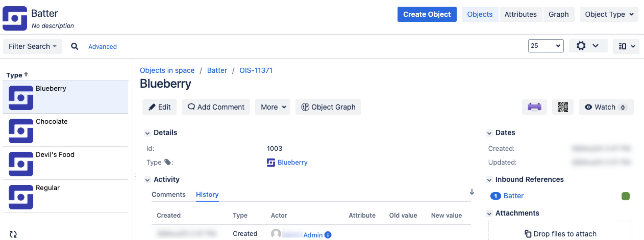This screenshot has height=240, width=644.
Task: Click the inbound reference count badge 1
Action: (496, 196)
